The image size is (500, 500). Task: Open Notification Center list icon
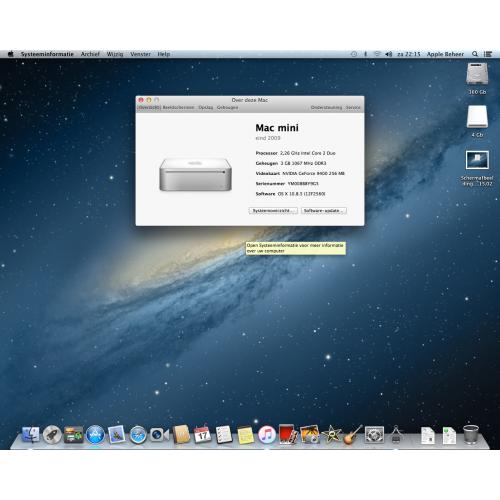tap(488, 54)
